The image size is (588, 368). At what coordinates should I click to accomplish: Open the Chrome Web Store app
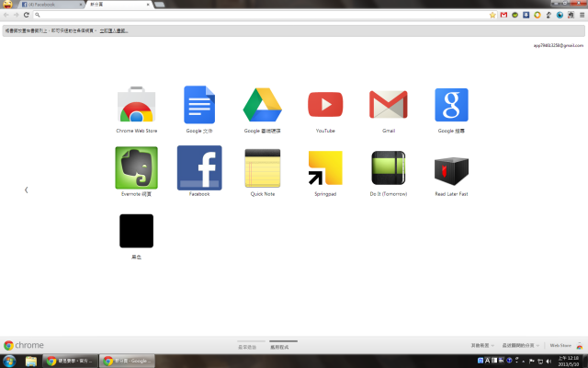tap(137, 105)
